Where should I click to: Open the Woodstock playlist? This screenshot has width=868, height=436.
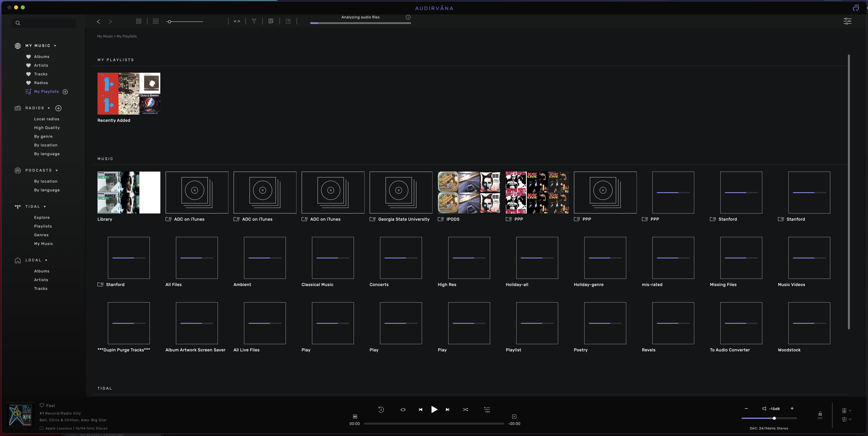point(809,323)
